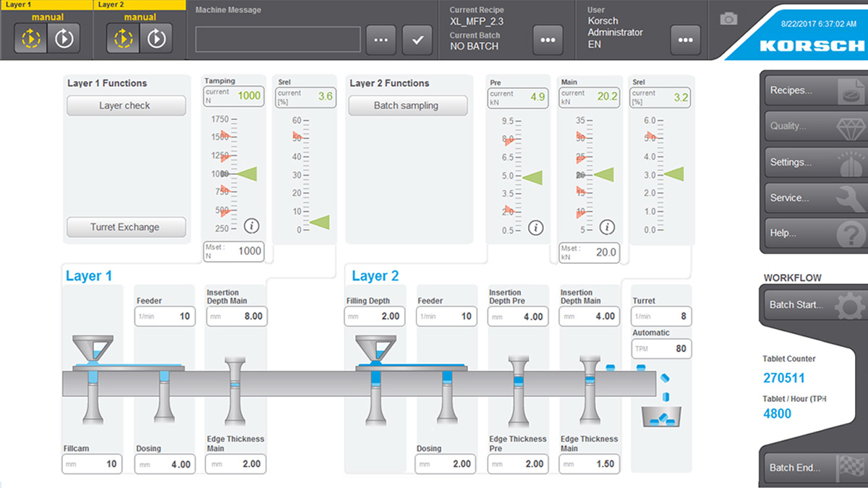Click the green Tamping gauge pointer
The height and width of the screenshot is (488, 868).
pos(247,174)
